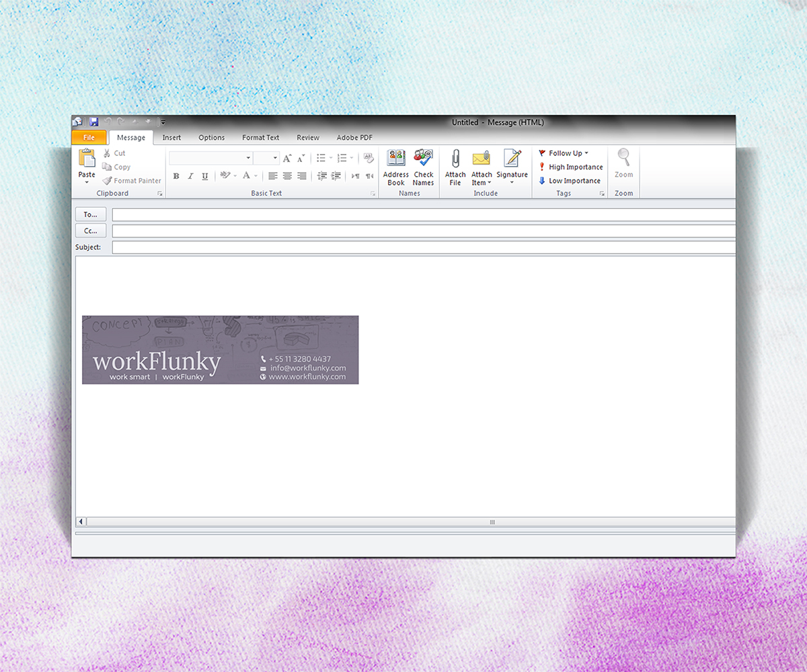Screen dimensions: 807x672
Task: Open the Tags dialog launcher
Action: [x=602, y=194]
